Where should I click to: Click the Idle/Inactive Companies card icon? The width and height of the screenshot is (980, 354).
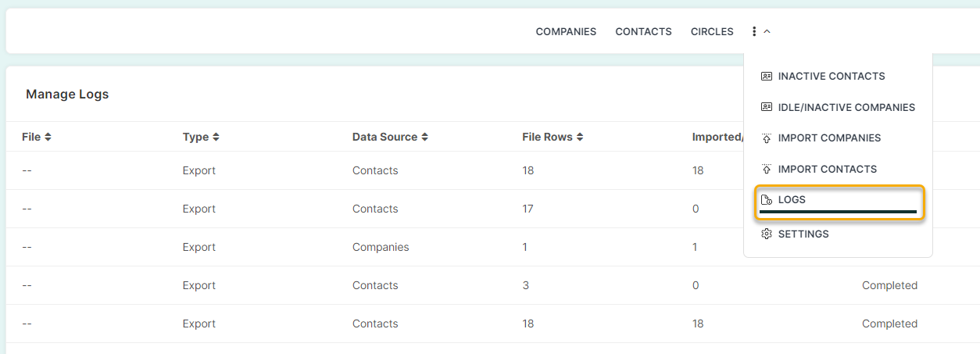tap(767, 107)
